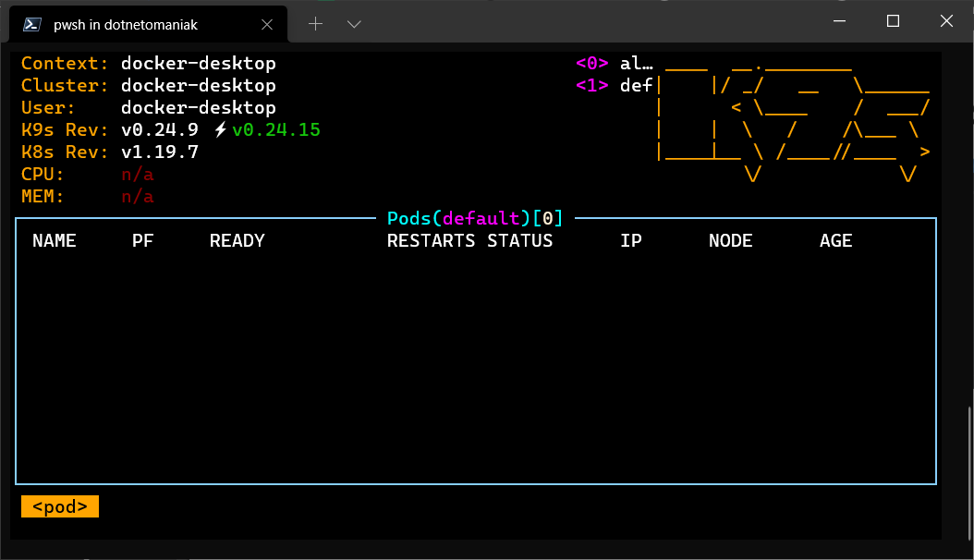Click the <1> default namespace shortcut

[x=615, y=85]
